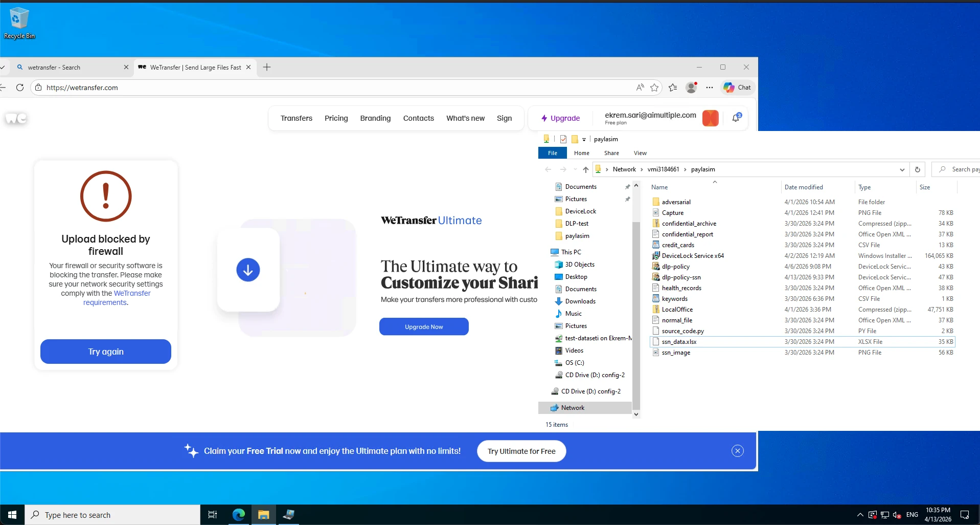
Task: Refresh the paylasim folder view
Action: (918, 169)
